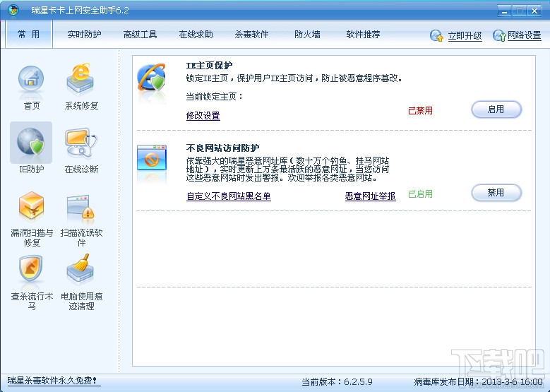This screenshot has width=550, height=392.
Task: Go to the 杀毒软件 tab
Action: point(251,35)
